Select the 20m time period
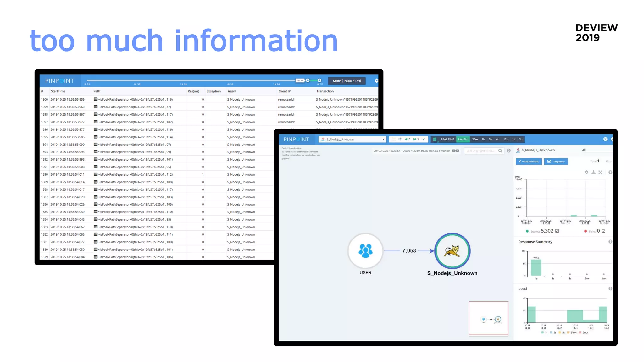Screen dimensions: 644x362 pos(475,139)
